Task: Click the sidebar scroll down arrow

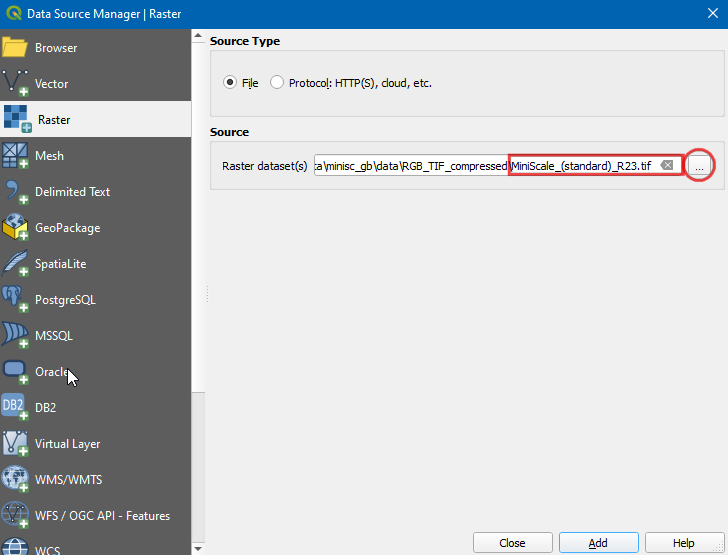Action: point(198,548)
